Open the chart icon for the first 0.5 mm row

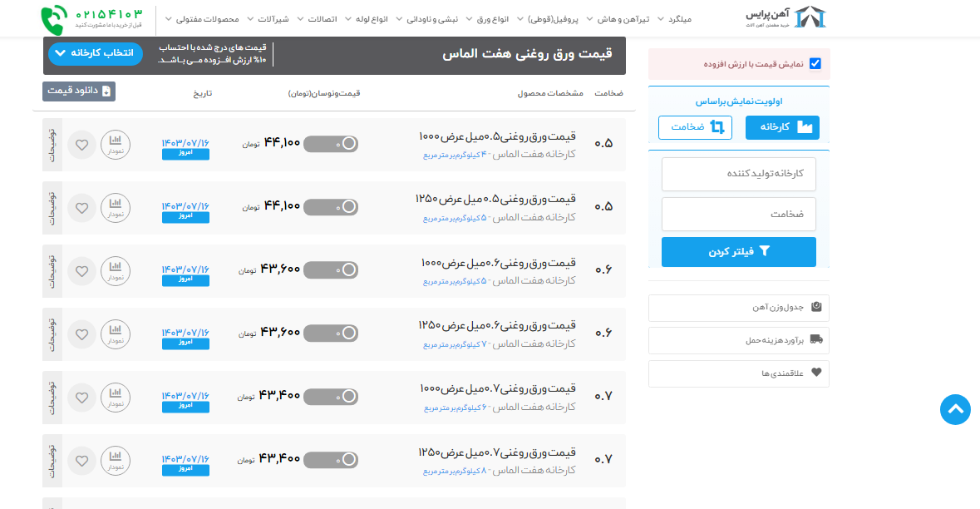point(116,145)
